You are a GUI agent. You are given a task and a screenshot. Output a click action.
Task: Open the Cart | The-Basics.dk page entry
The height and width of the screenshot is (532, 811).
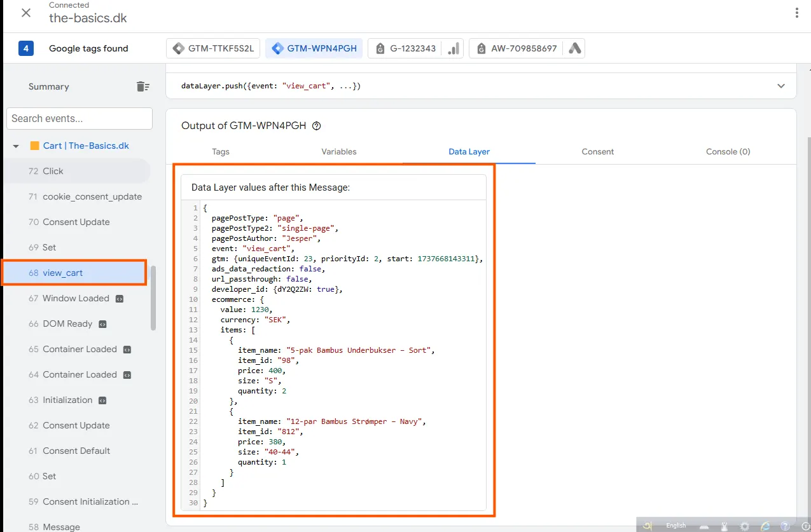click(86, 146)
